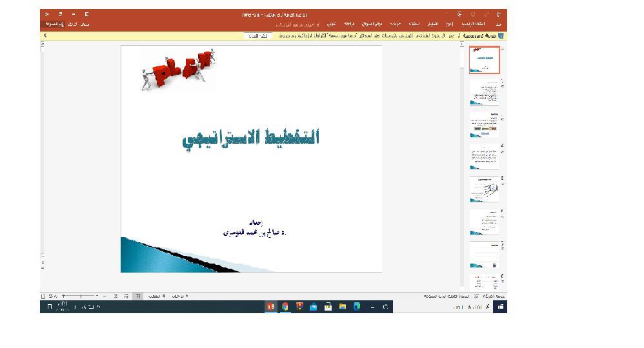Click the PowerPoint icon in the taskbar
The height and width of the screenshot is (348, 644).
tap(271, 307)
